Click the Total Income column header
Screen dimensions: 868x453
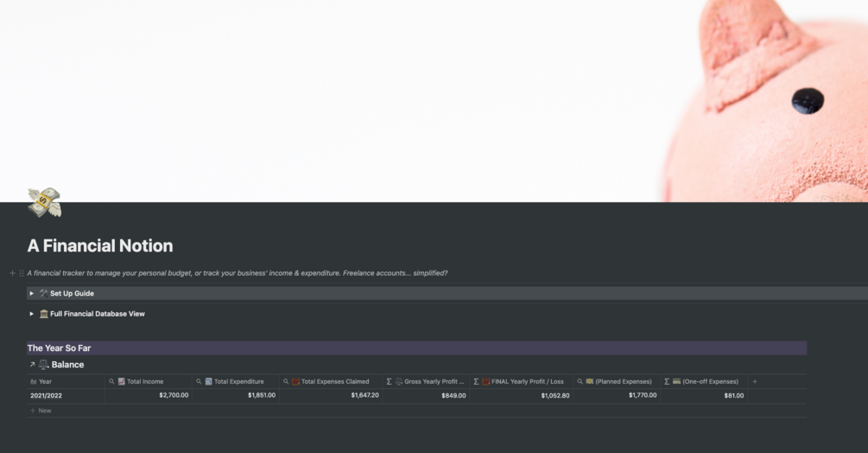click(x=149, y=381)
